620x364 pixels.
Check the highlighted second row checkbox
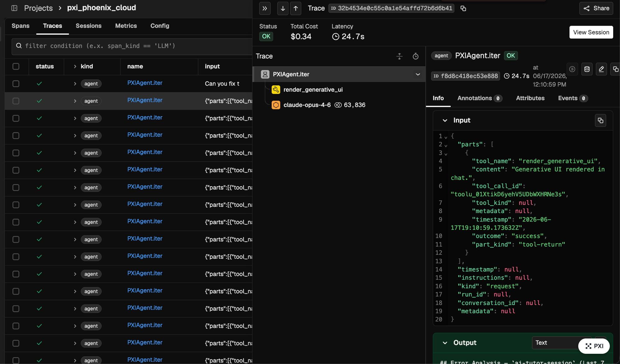point(16,101)
